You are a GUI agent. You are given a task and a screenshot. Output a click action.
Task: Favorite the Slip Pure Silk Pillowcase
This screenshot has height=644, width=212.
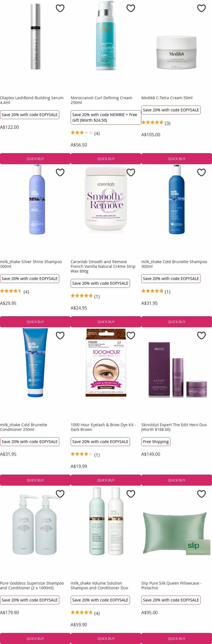[201, 494]
